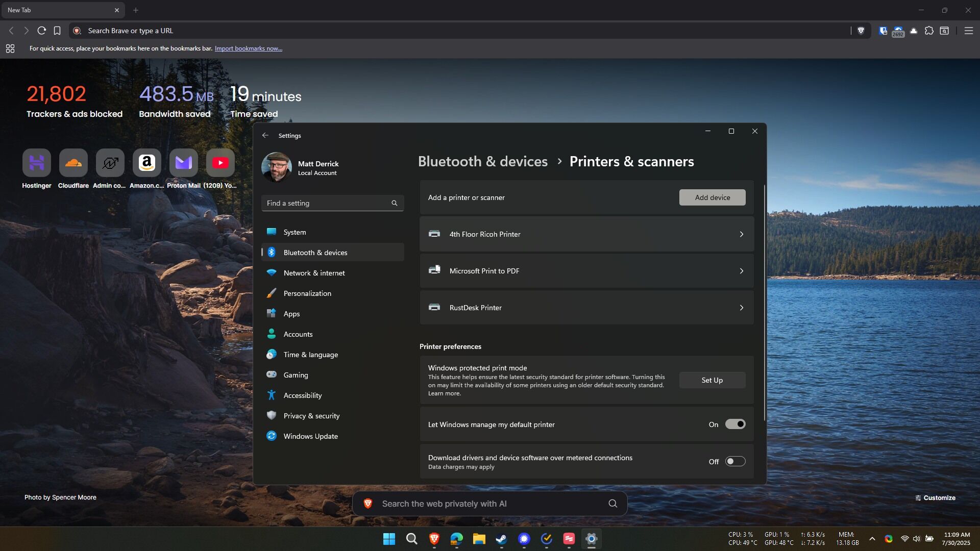This screenshot has width=980, height=551.
Task: Click the Find a setting search box
Action: tap(327, 203)
